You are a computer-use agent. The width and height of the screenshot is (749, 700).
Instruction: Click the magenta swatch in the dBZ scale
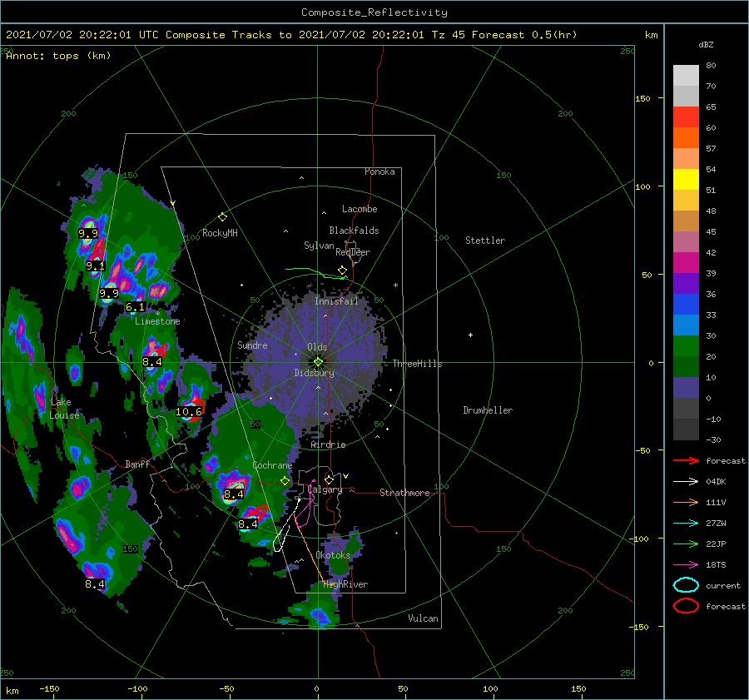pyautogui.click(x=686, y=262)
